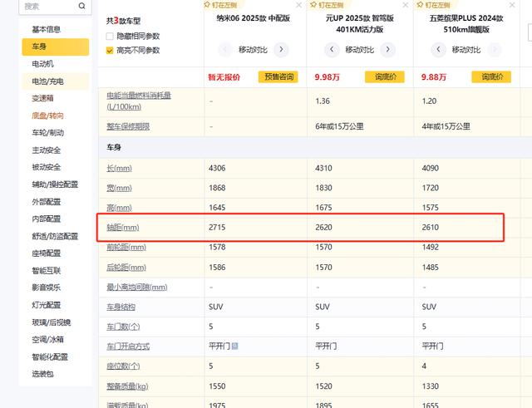The image size is (532, 408).
Task: Open 整车保修期限 parameter link
Action: (128, 126)
